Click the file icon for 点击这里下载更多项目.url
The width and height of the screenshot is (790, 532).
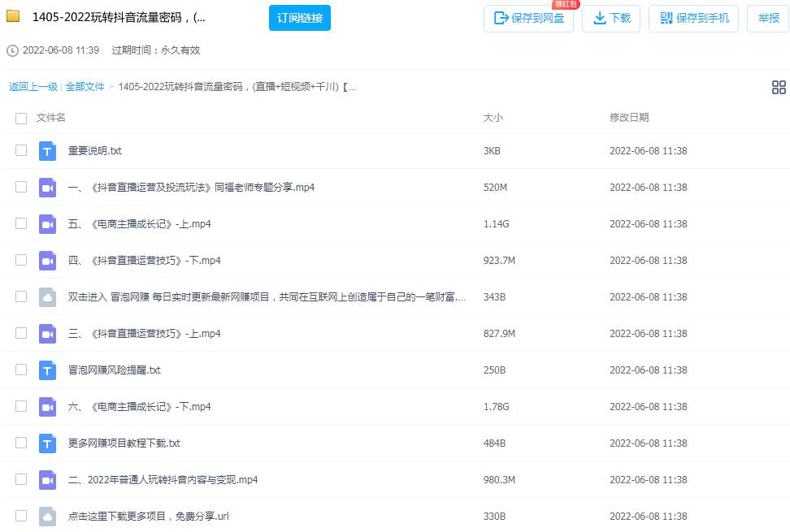coord(47,517)
